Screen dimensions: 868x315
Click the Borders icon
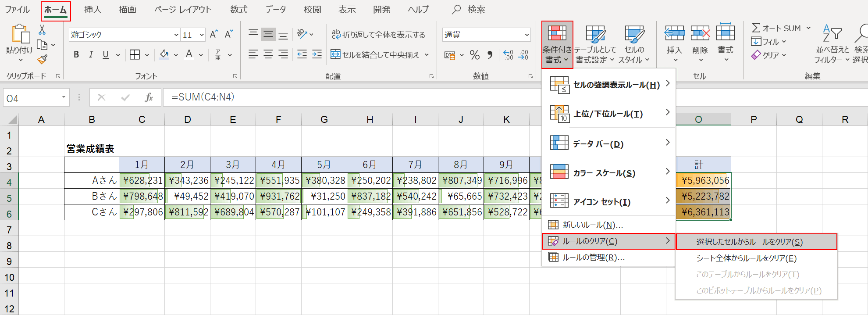[x=135, y=54]
